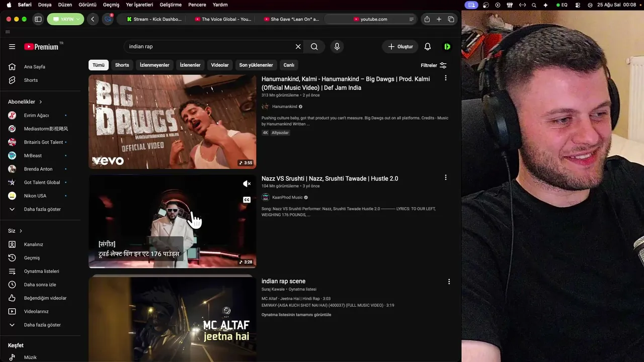
Task: Open YouTube notifications bell
Action: pos(428,47)
